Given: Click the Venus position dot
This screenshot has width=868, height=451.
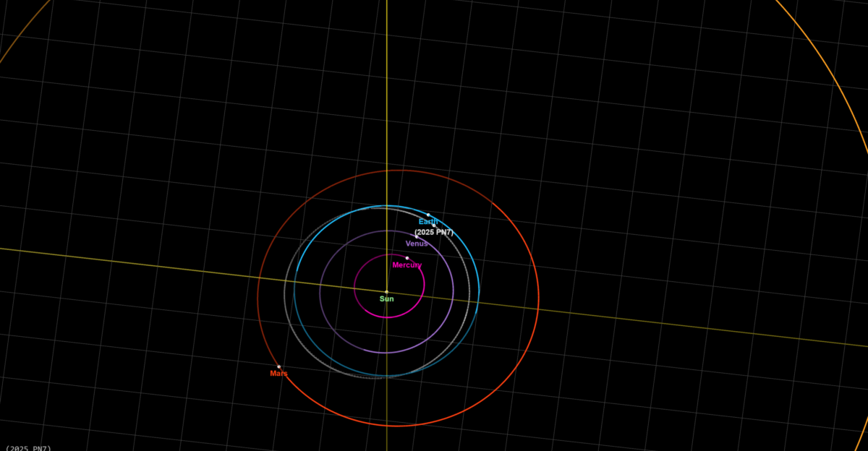Looking at the screenshot, I should pyautogui.click(x=417, y=236).
